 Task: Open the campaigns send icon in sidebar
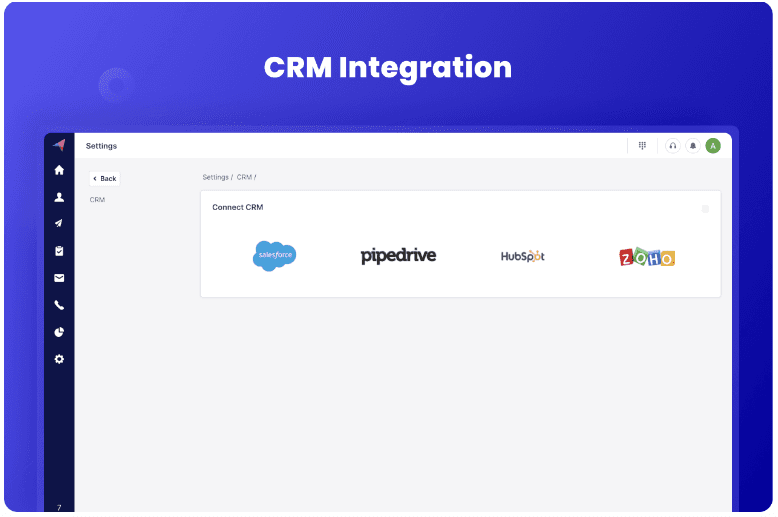(59, 223)
